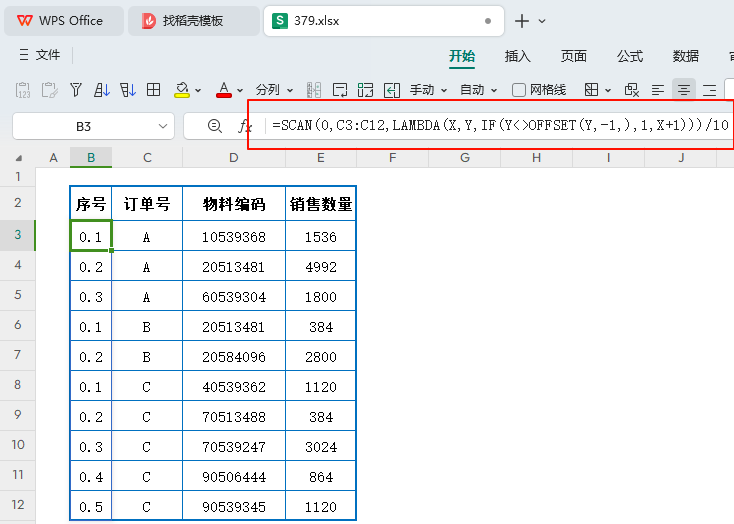Viewport: 734px width, 524px height.
Task: Align text right
Action: (710, 89)
